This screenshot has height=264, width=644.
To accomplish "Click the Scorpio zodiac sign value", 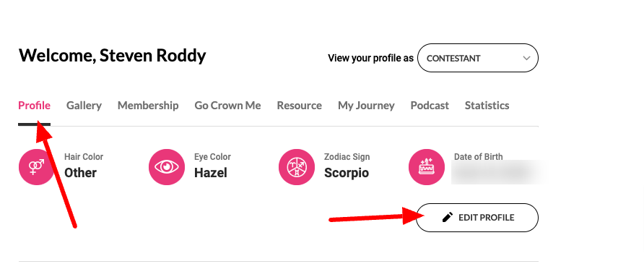I will pyautogui.click(x=347, y=173).
